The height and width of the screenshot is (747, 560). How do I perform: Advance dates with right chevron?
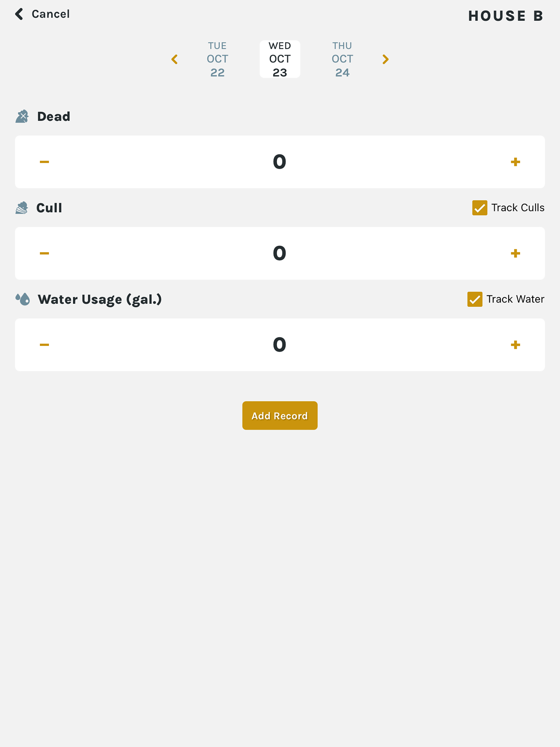pyautogui.click(x=385, y=59)
